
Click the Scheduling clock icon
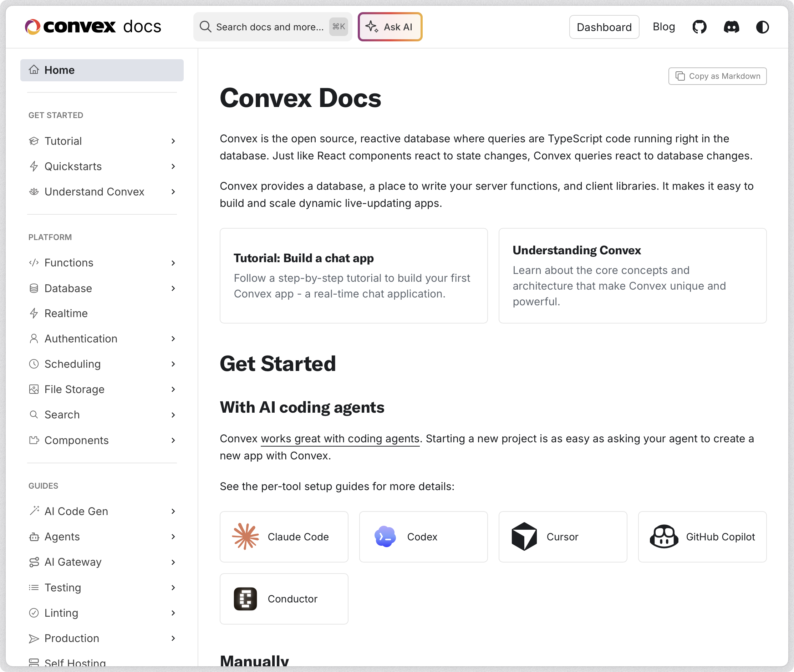point(34,364)
